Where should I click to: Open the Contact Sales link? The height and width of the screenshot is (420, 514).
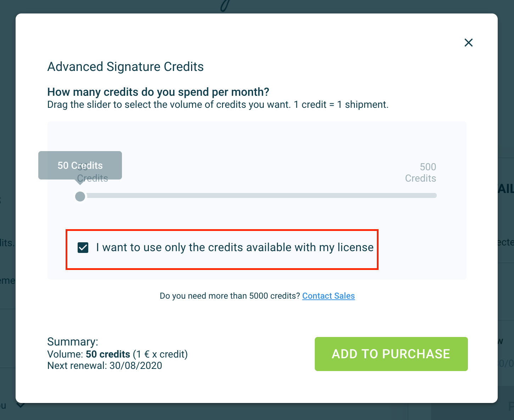[x=328, y=296]
